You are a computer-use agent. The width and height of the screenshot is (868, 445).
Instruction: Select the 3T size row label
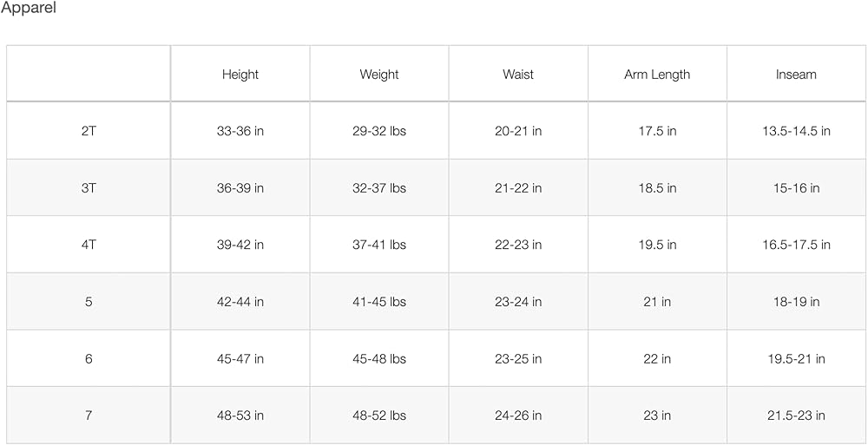tap(89, 188)
